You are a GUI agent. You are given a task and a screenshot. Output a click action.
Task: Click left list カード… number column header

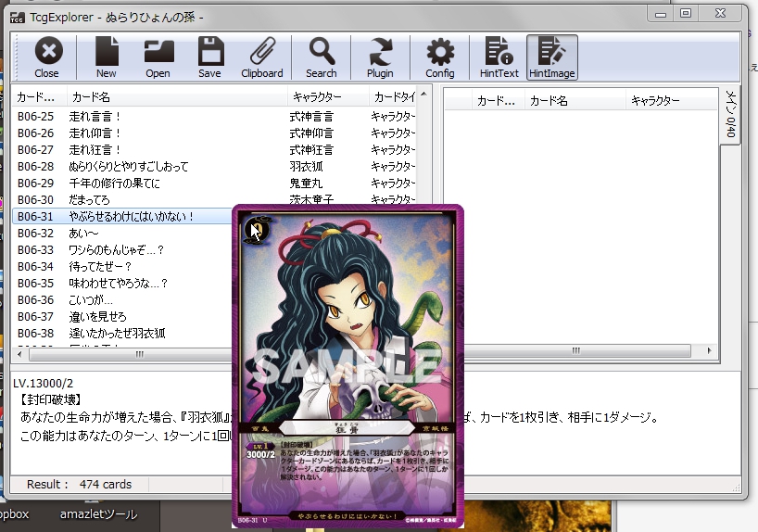pos(39,97)
